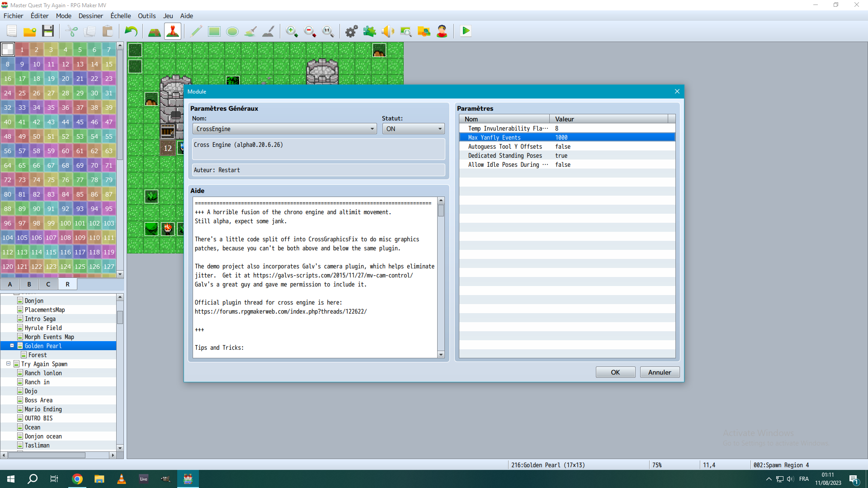Select the Autoguess Tool Y Offsets parameter
868x488 pixels.
coord(567,146)
